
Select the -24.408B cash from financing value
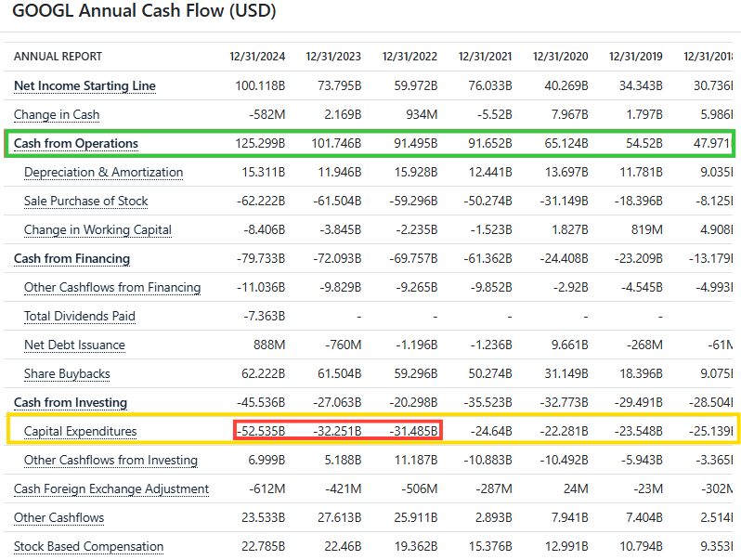coord(565,259)
